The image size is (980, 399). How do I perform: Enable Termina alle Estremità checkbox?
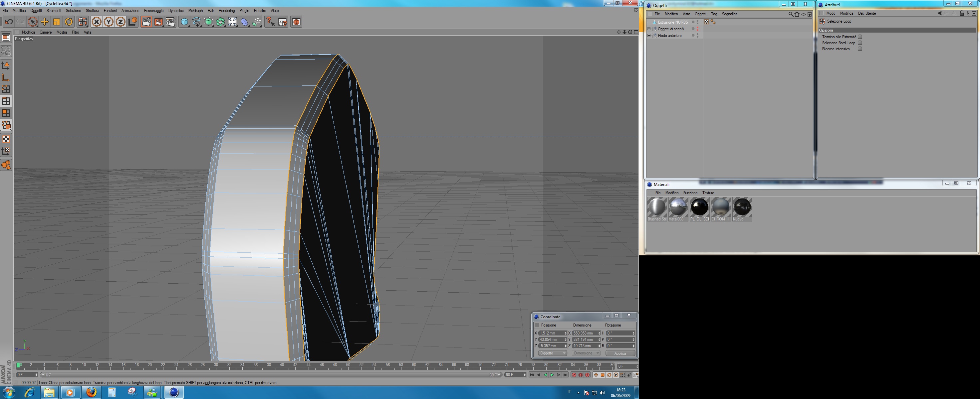860,37
